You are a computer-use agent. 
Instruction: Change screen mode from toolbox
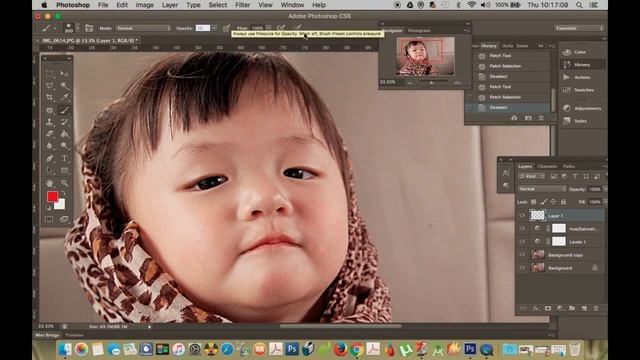64,219
